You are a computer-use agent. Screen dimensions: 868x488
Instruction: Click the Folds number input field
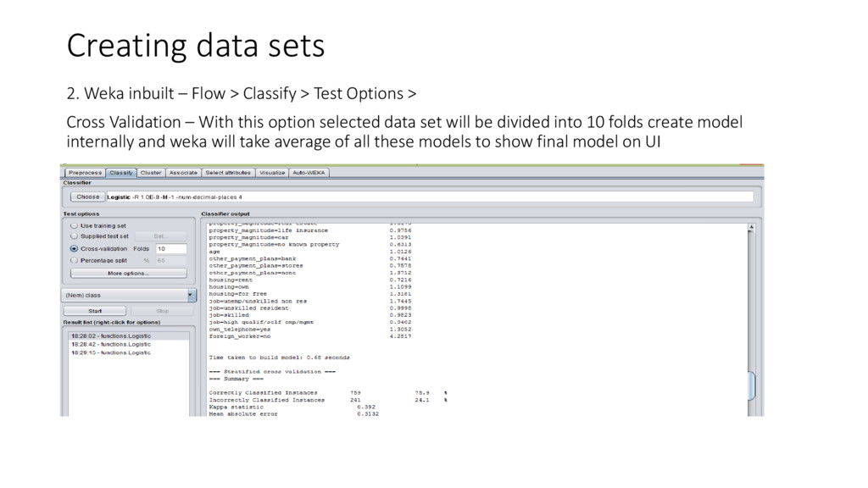coord(171,249)
